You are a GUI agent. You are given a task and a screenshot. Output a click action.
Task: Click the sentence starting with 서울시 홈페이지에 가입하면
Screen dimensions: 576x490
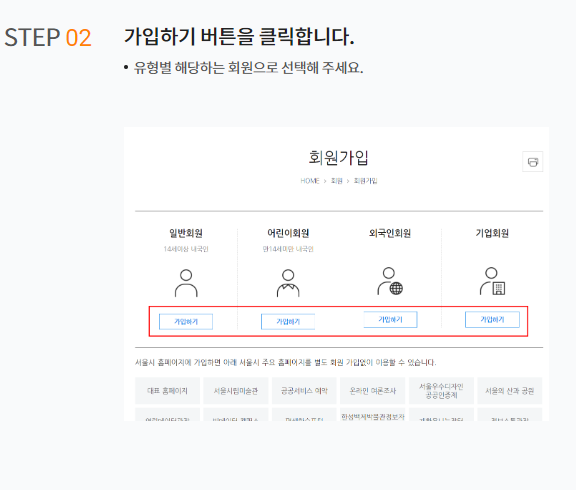click(x=286, y=363)
